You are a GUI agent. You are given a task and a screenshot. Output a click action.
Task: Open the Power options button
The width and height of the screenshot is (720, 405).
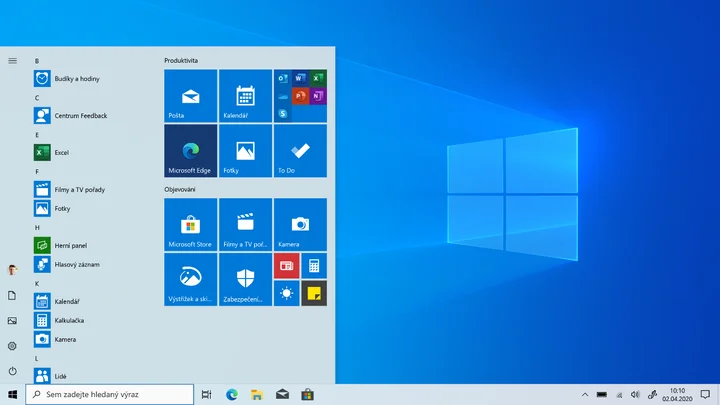pyautogui.click(x=12, y=371)
